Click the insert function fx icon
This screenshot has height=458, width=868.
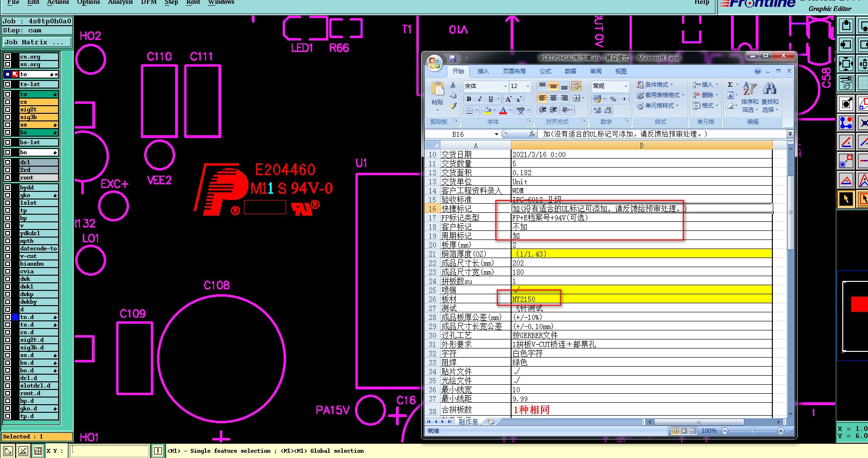[532, 134]
